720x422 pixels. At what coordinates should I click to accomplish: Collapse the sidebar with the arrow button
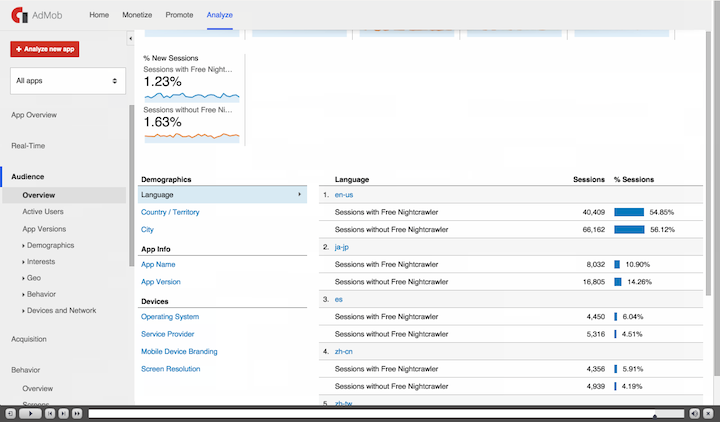click(130, 39)
